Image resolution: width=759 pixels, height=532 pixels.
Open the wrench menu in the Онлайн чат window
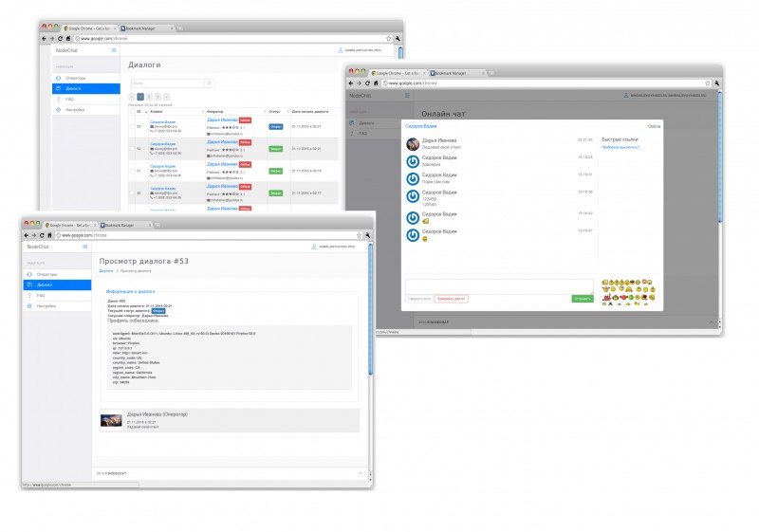tap(717, 83)
